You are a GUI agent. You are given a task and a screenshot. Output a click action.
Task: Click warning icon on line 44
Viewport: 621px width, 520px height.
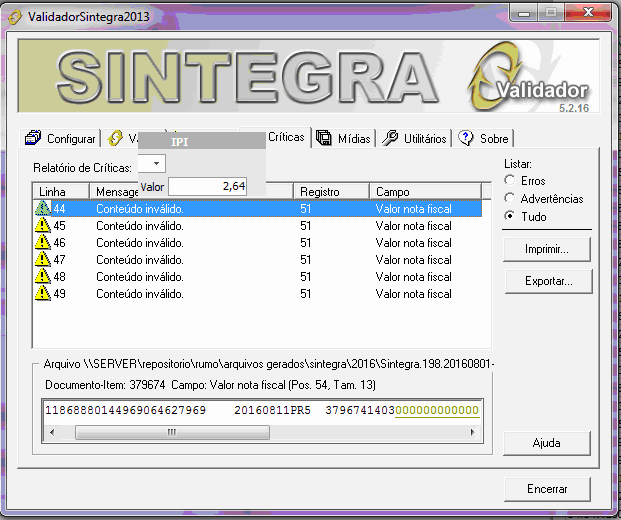click(x=42, y=208)
